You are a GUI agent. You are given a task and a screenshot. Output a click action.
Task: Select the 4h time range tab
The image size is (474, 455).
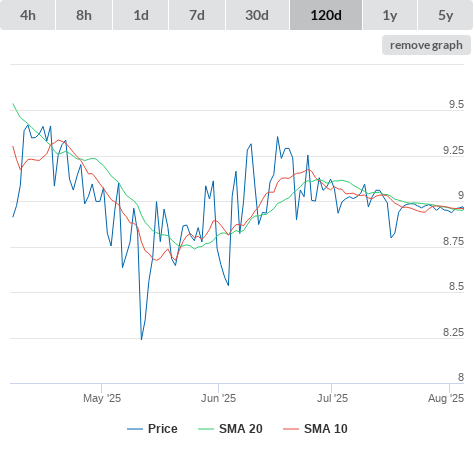(x=28, y=15)
